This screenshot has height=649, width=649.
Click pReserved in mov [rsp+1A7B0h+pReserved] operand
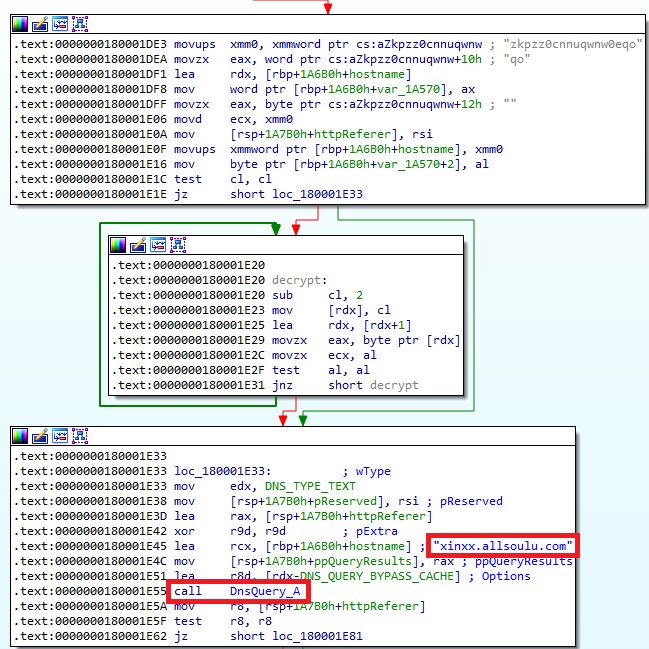[345, 501]
